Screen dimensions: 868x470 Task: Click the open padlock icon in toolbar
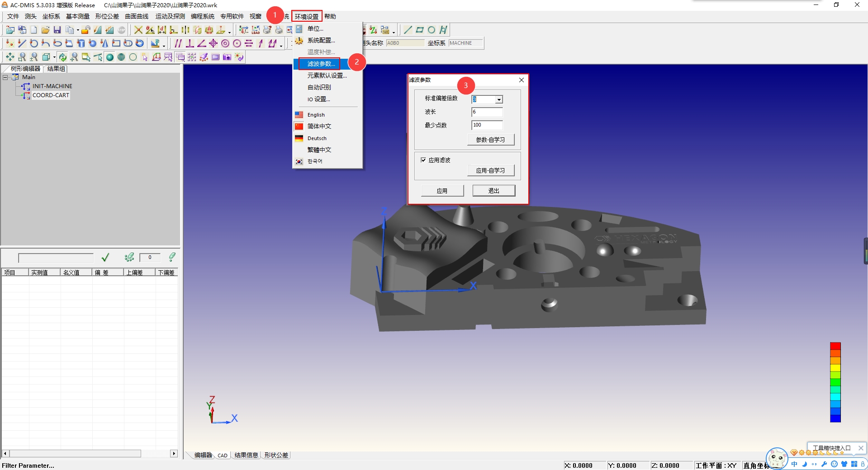(86, 30)
